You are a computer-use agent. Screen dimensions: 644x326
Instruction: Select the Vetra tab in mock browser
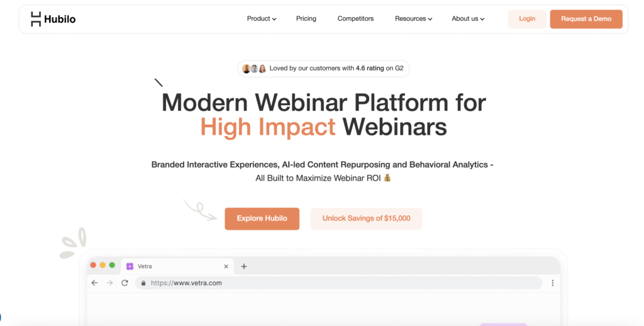click(x=177, y=266)
